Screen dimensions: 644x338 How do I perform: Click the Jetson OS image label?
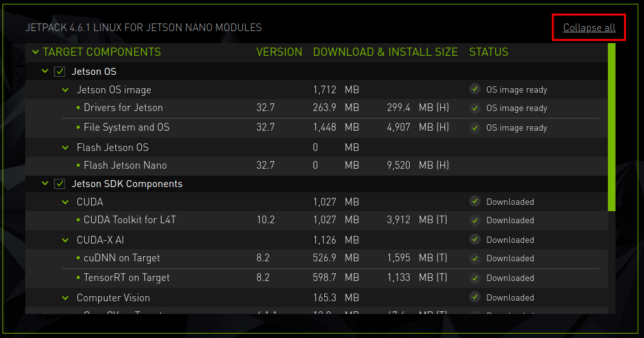click(114, 90)
